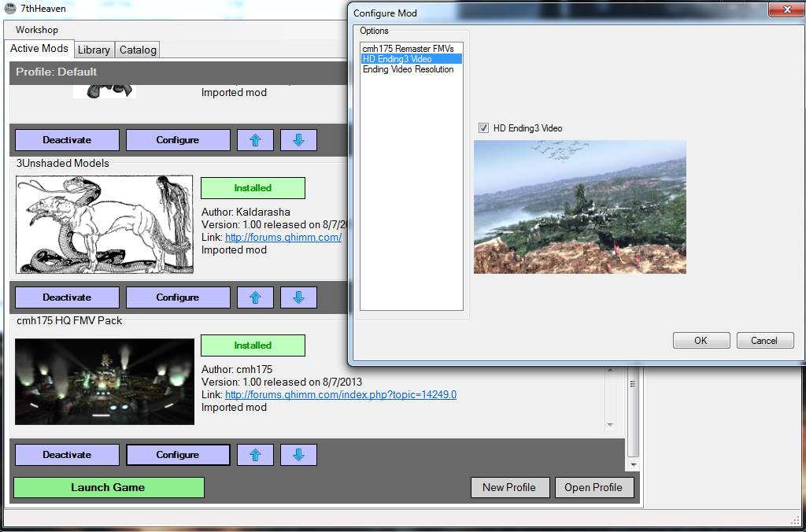806x532 pixels.
Task: Open the forums.qhimm.com link for 3Unshaded Models
Action: (283, 238)
